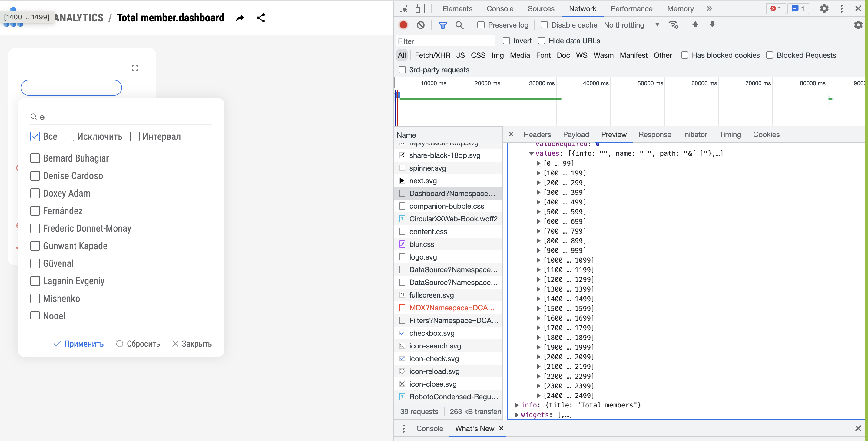Image resolution: width=868 pixels, height=441 pixels.
Task: Click the Сбросить reset button
Action: (x=138, y=344)
